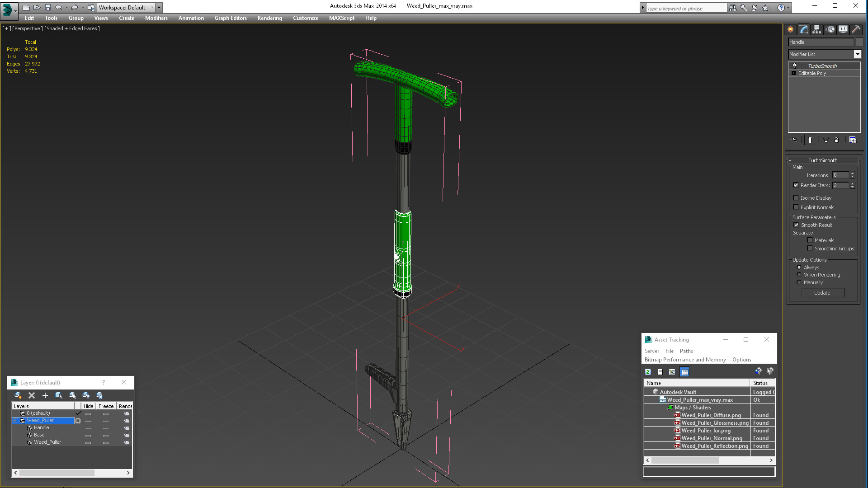Collapse the TurboSmooth rollout
This screenshot has height=488, width=868.
pos(790,160)
